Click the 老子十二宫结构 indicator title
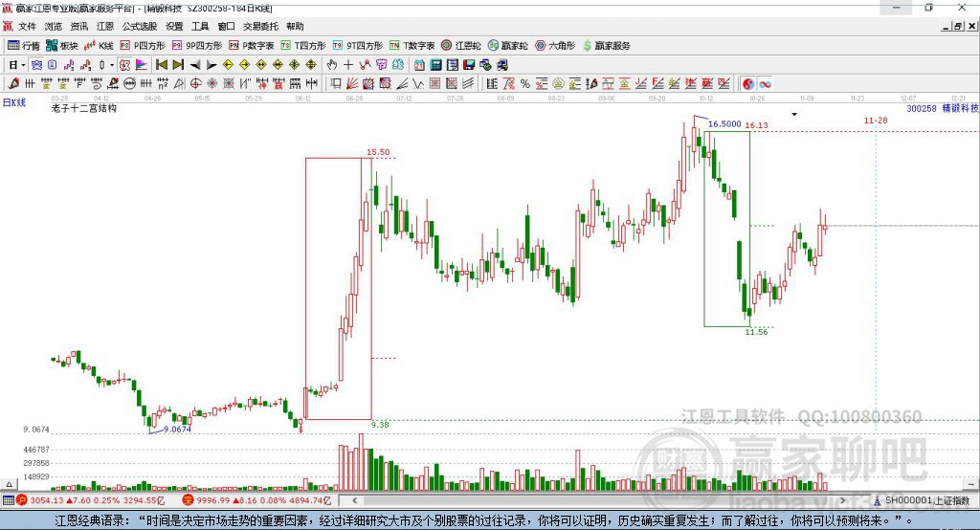The width and height of the screenshot is (980, 530). (x=84, y=108)
